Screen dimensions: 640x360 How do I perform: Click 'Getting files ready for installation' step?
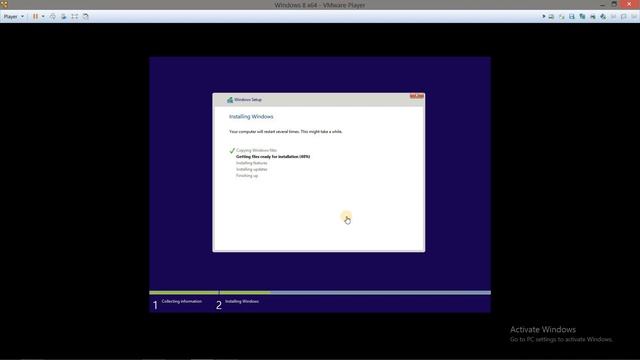(x=273, y=157)
